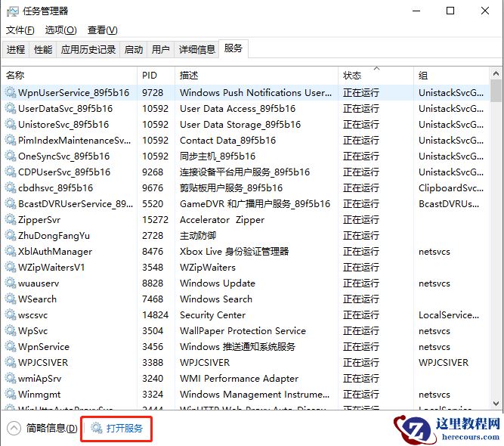
Task: Click PID 9728 in WpnUserService row
Action: tap(153, 93)
